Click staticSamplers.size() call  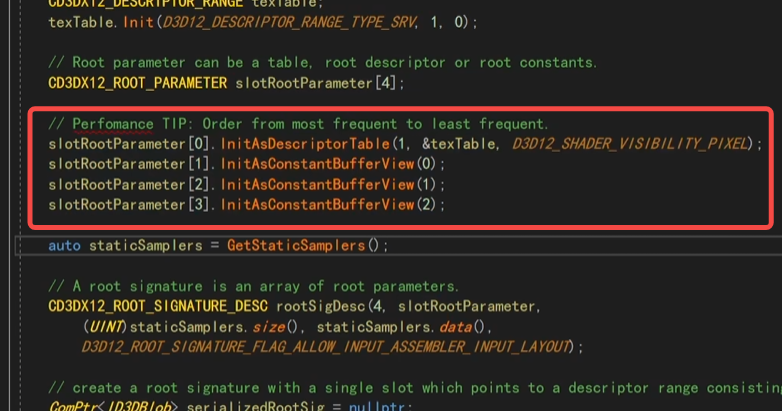[x=214, y=327]
